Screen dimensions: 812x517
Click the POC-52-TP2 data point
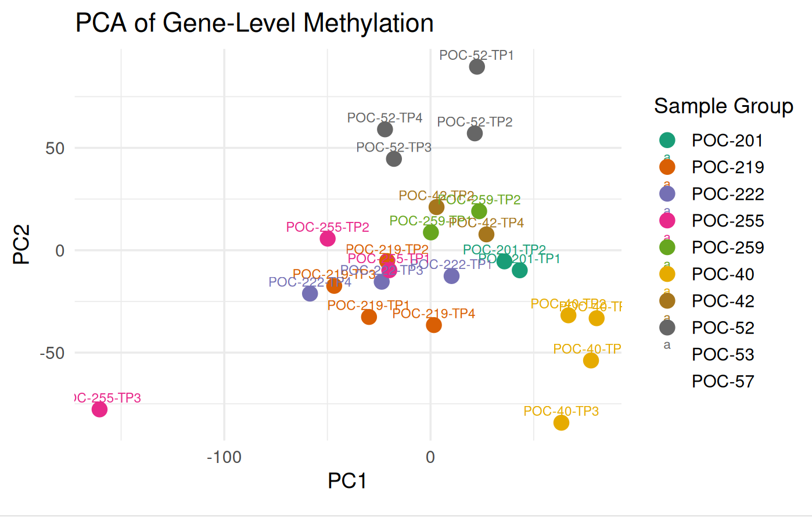(475, 133)
